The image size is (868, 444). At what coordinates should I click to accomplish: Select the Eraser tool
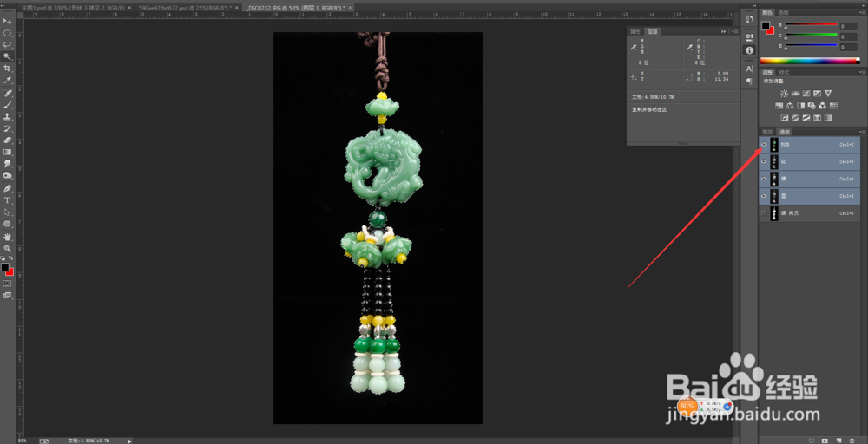[x=7, y=140]
